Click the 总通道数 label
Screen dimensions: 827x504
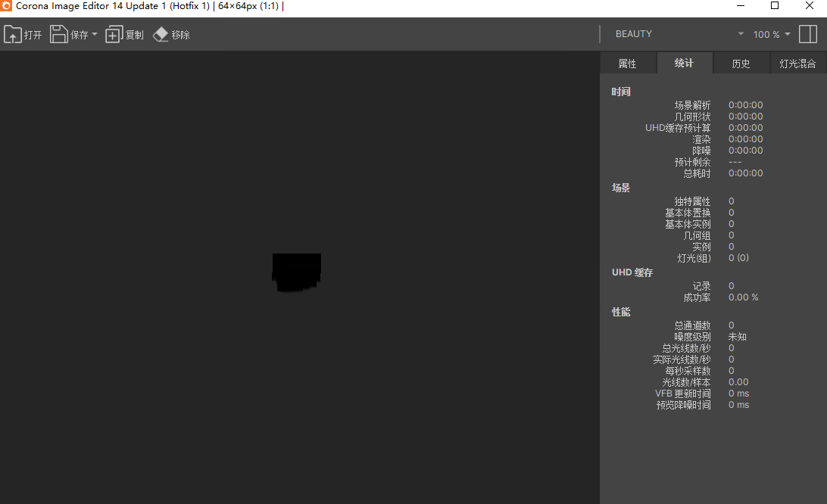(692, 325)
